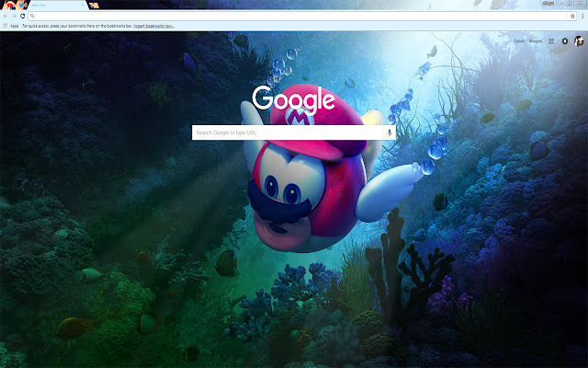Image resolution: width=588 pixels, height=368 pixels.
Task: Maximize the Chrome window
Action: pyautogui.click(x=570, y=3)
